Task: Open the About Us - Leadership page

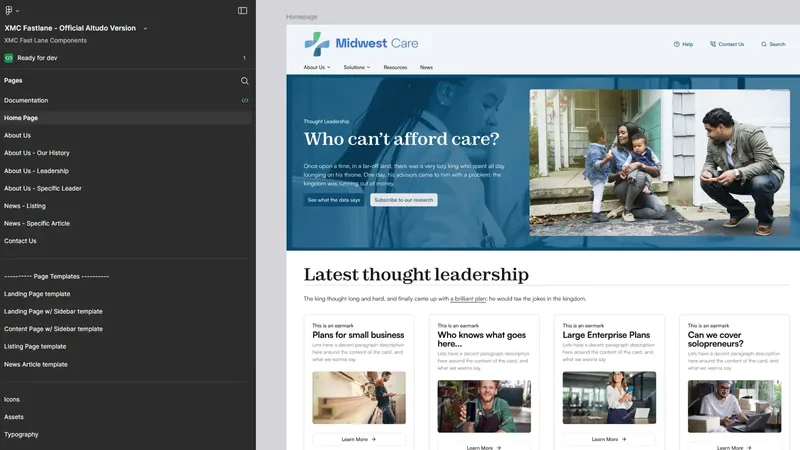Action: (36, 171)
